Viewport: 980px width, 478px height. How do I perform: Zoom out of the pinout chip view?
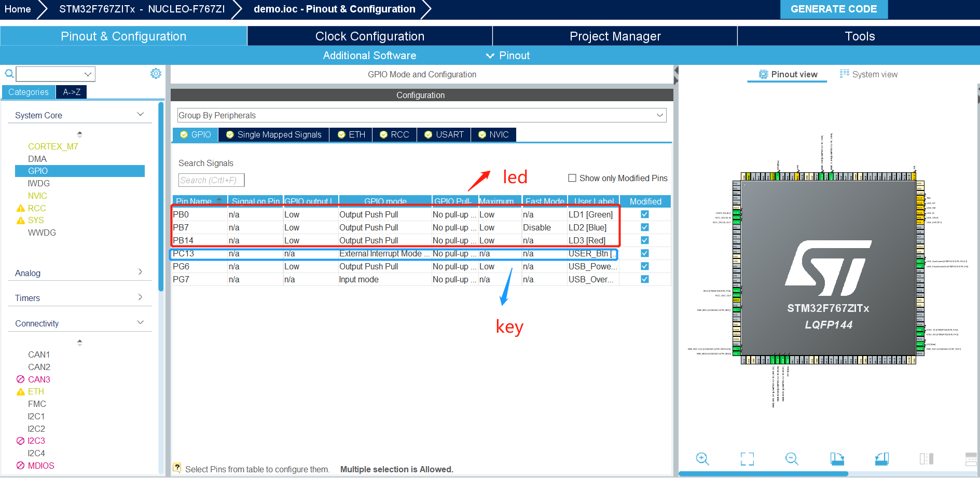tap(792, 459)
